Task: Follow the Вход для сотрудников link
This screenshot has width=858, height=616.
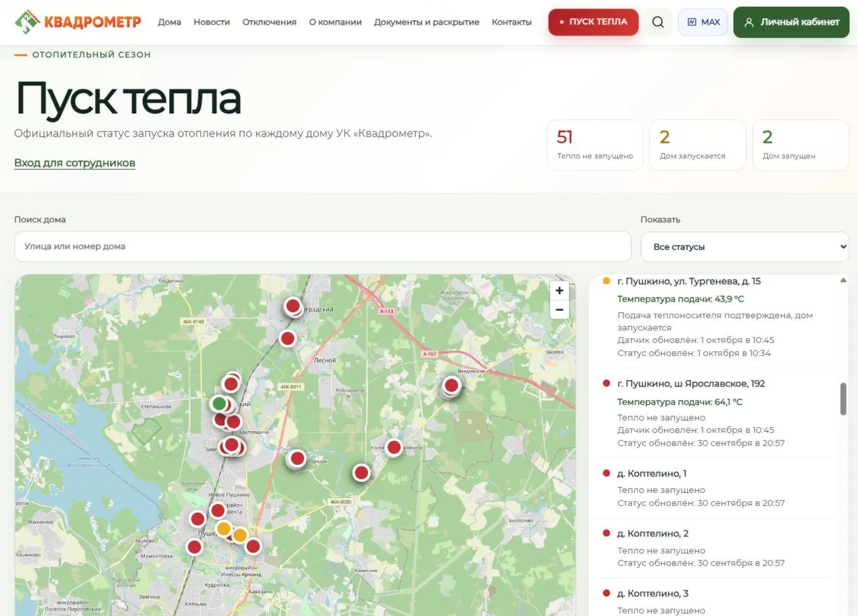Action: coord(74,163)
